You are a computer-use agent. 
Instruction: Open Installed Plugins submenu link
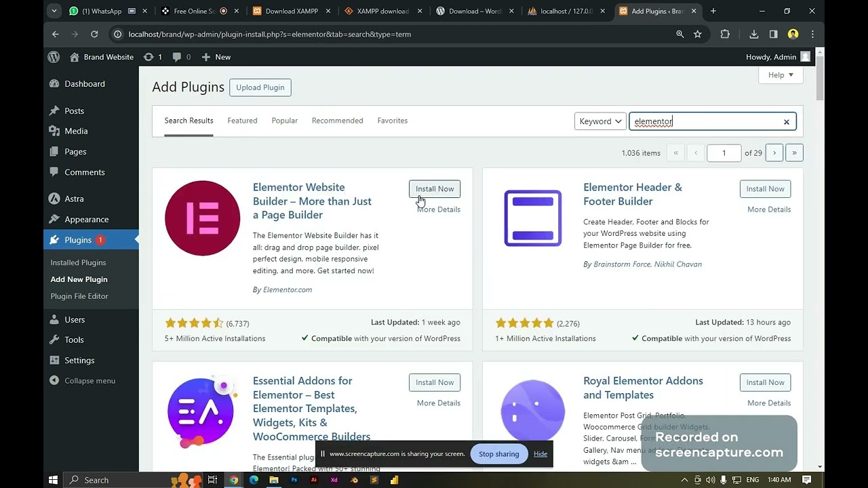pyautogui.click(x=78, y=262)
